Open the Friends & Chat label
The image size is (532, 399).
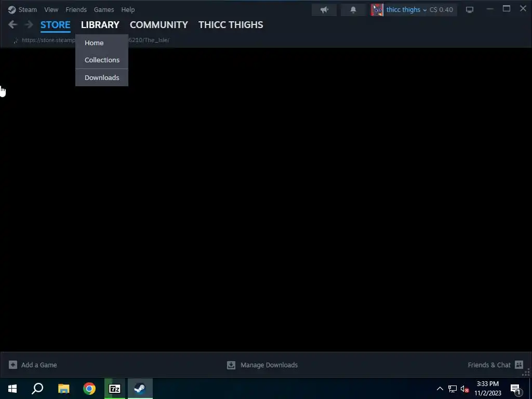pos(489,365)
